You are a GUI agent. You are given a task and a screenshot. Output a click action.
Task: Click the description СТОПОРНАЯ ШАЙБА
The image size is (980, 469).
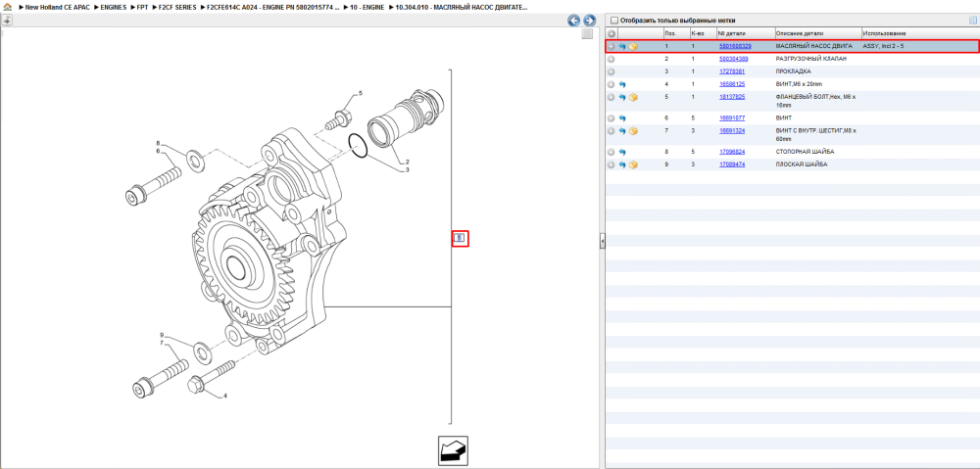click(805, 152)
